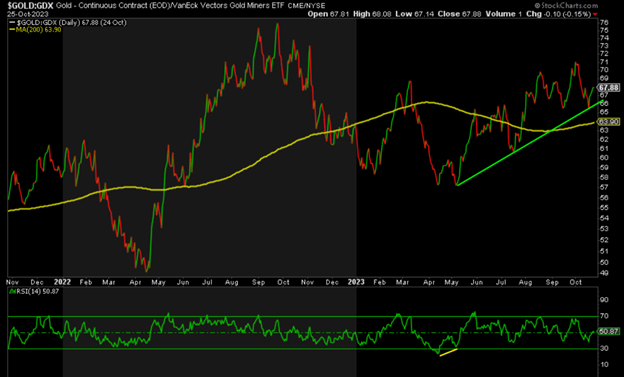Click the 2022 year label on time axis

pos(62,282)
